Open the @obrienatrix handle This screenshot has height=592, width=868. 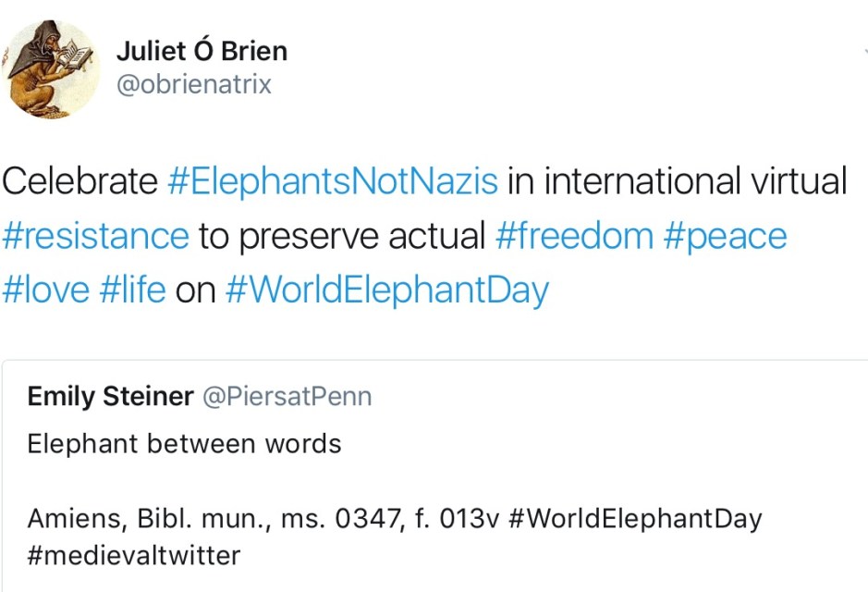click(x=193, y=85)
